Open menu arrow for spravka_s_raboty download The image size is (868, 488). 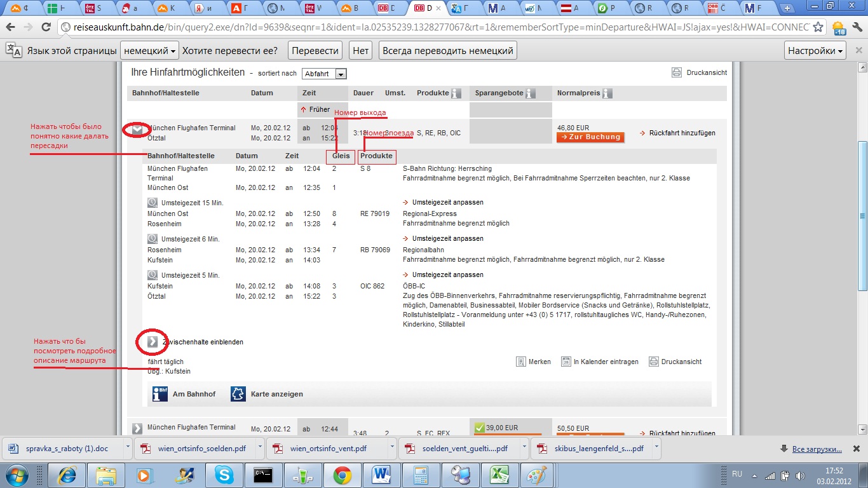pyautogui.click(x=128, y=448)
